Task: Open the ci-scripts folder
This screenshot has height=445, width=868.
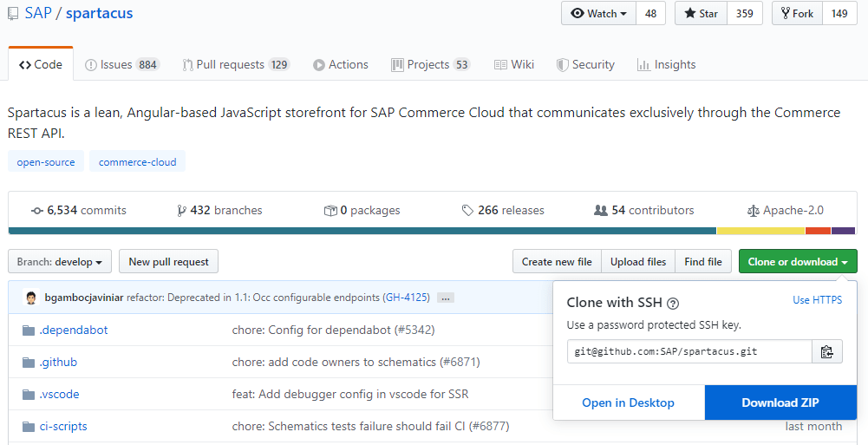Action: (x=63, y=426)
